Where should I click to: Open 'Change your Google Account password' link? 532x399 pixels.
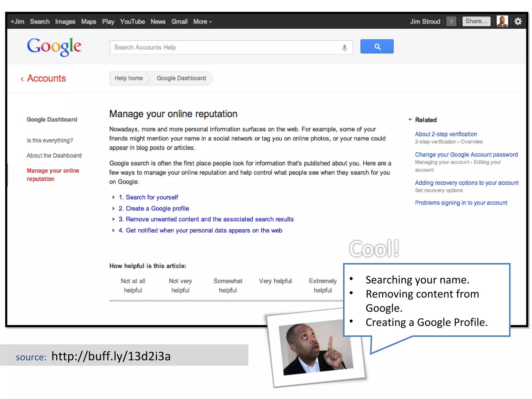466,155
